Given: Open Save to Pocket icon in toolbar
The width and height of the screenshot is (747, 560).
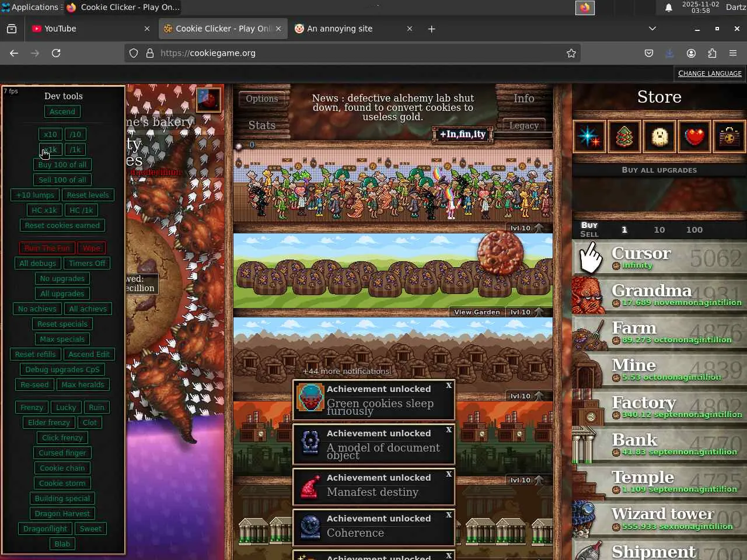Looking at the screenshot, I should coord(649,53).
